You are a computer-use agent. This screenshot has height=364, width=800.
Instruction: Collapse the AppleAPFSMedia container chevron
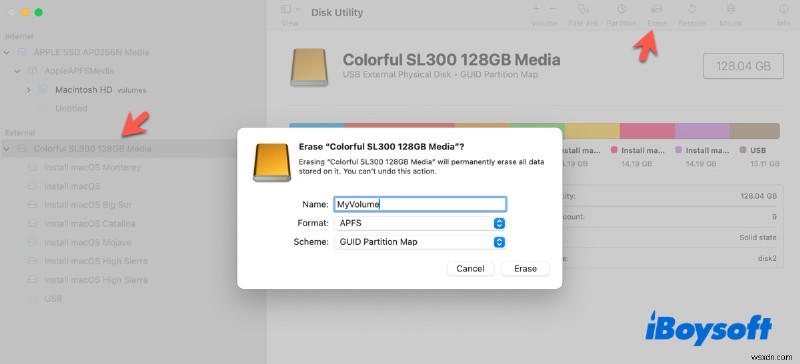coord(17,71)
